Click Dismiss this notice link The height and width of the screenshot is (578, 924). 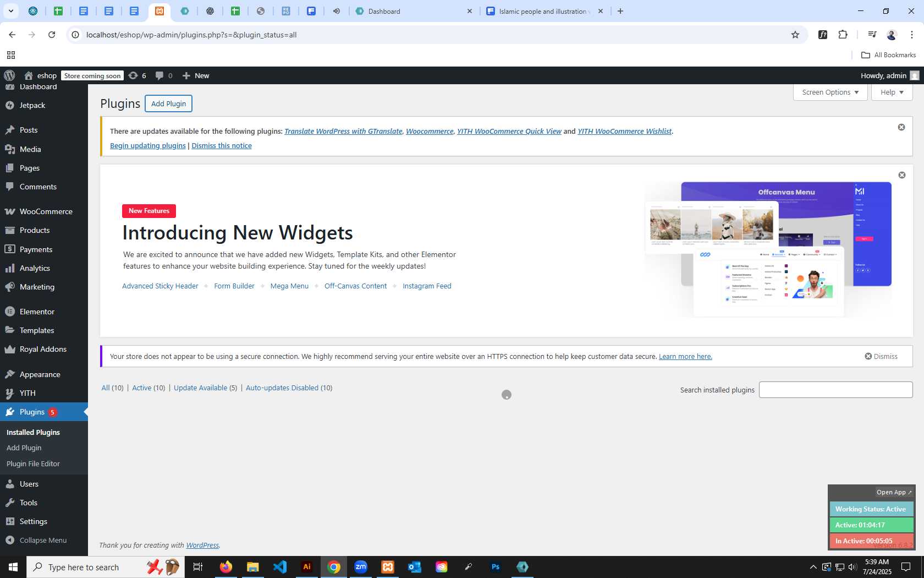coord(222,145)
